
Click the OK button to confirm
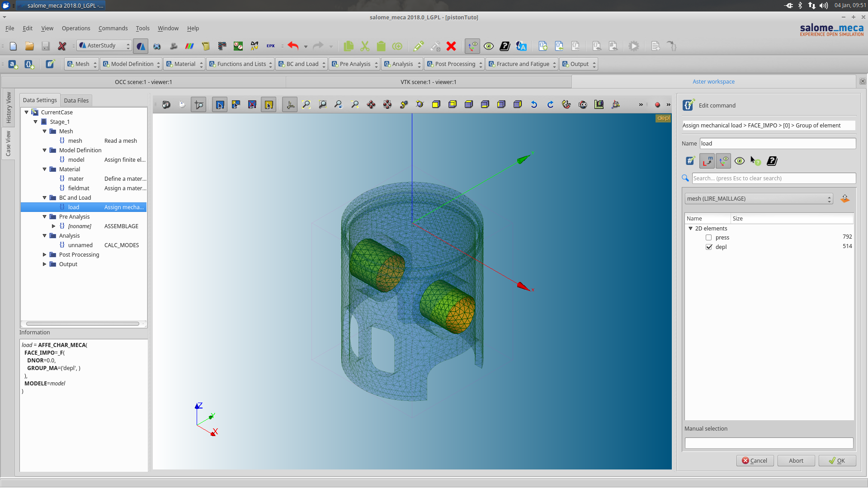(x=837, y=460)
